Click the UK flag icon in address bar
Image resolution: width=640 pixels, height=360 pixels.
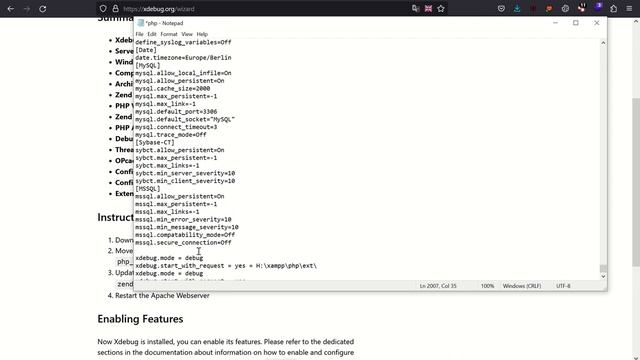tap(428, 9)
